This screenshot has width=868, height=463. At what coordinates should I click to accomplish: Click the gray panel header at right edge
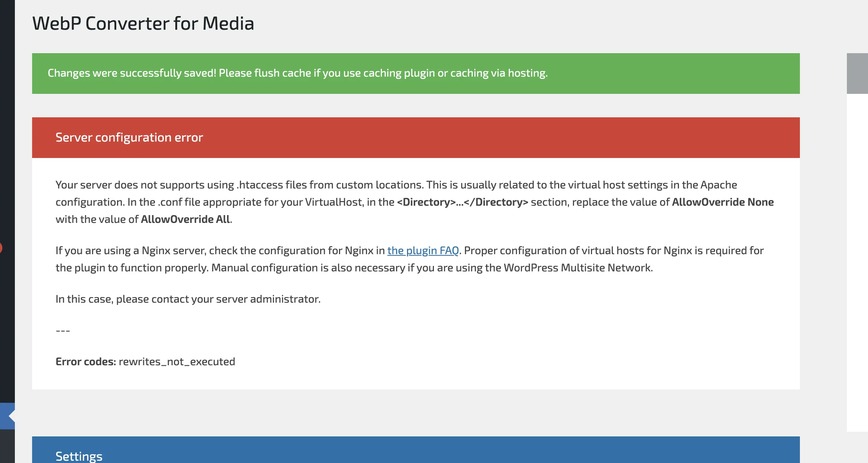click(857, 74)
